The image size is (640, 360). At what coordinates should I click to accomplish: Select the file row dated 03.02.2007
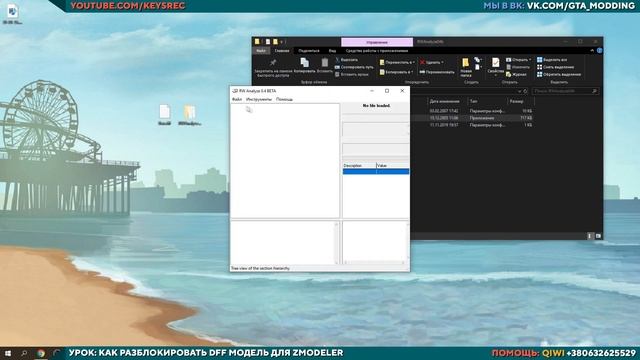[x=473, y=111]
